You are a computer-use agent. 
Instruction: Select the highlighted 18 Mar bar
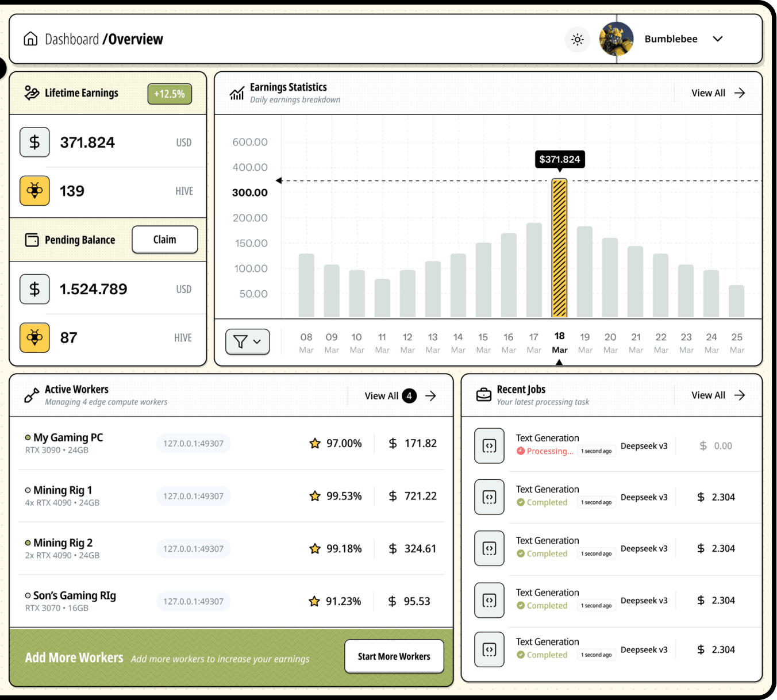(559, 248)
